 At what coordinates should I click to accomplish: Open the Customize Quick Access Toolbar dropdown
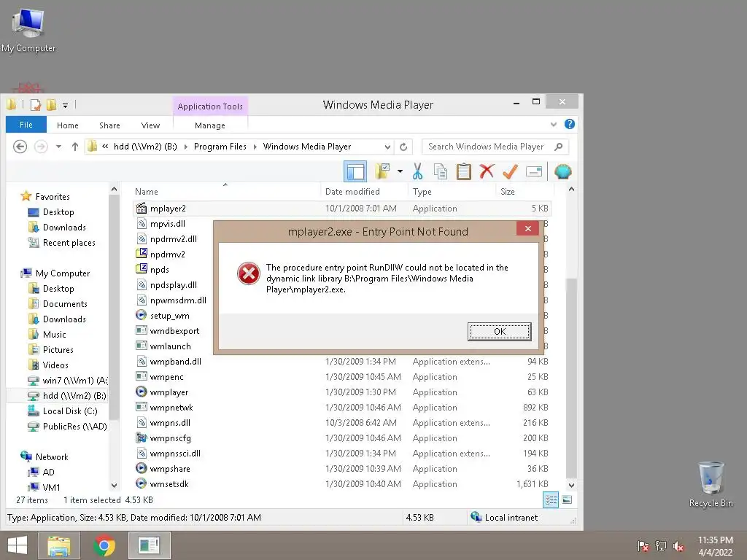click(x=65, y=105)
